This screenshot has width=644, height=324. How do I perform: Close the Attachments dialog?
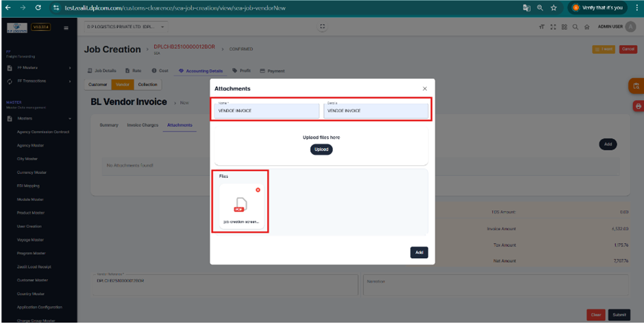(x=425, y=88)
